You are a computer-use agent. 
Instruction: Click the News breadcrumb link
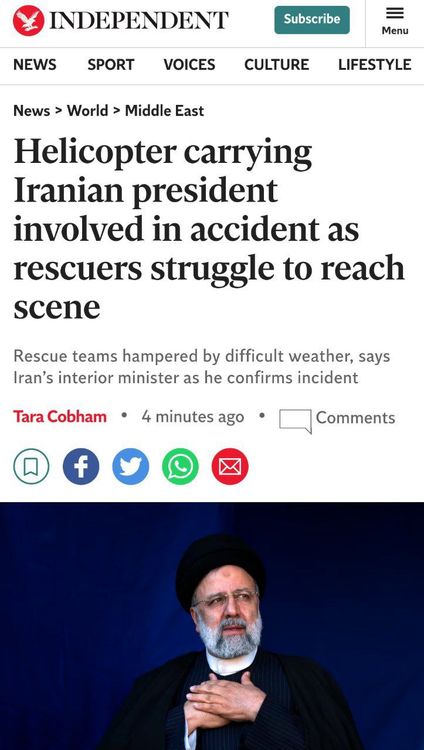click(x=32, y=111)
